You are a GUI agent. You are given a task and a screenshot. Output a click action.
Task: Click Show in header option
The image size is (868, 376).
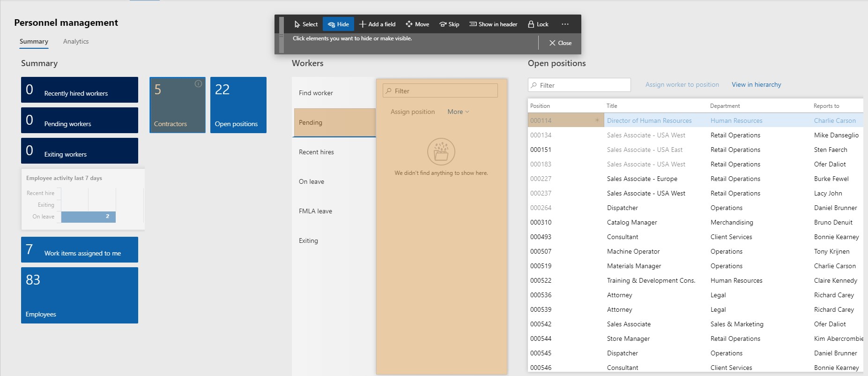493,24
